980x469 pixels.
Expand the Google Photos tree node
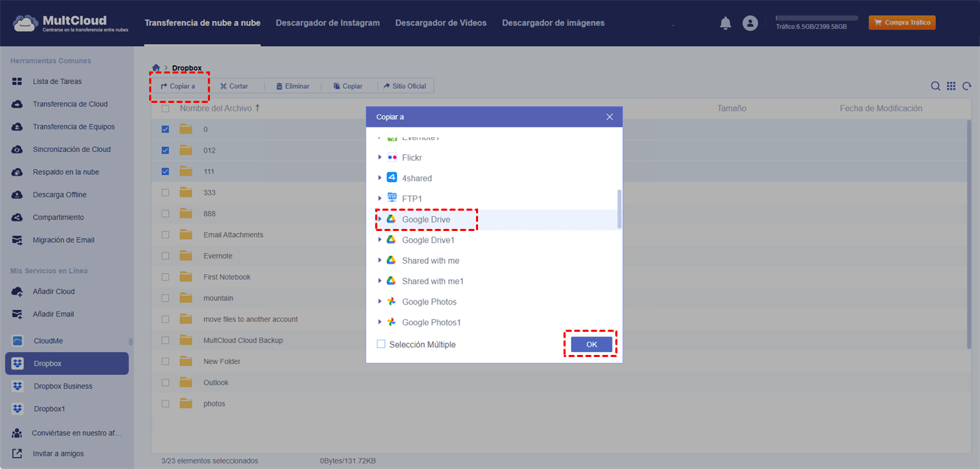coord(380,302)
